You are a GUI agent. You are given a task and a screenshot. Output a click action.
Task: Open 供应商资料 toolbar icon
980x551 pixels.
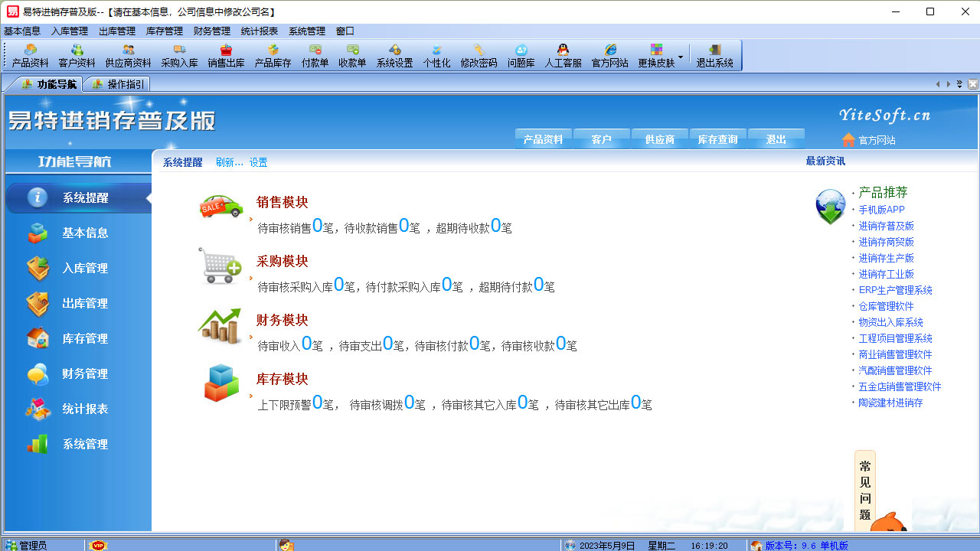coord(129,56)
